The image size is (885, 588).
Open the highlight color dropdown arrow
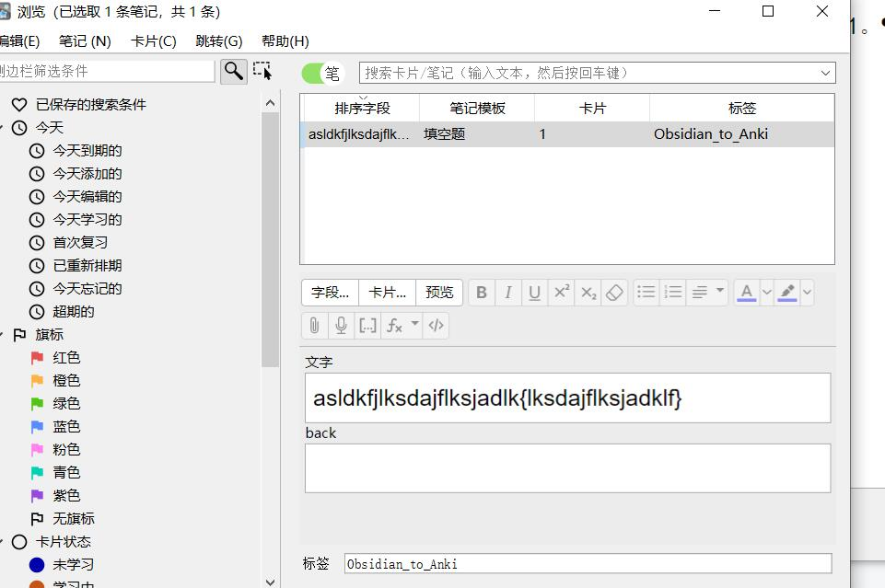click(807, 293)
